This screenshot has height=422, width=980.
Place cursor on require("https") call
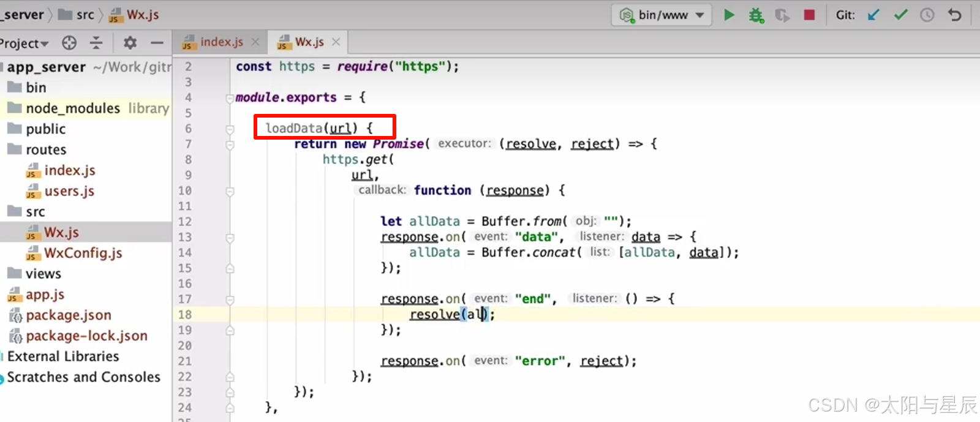(398, 66)
